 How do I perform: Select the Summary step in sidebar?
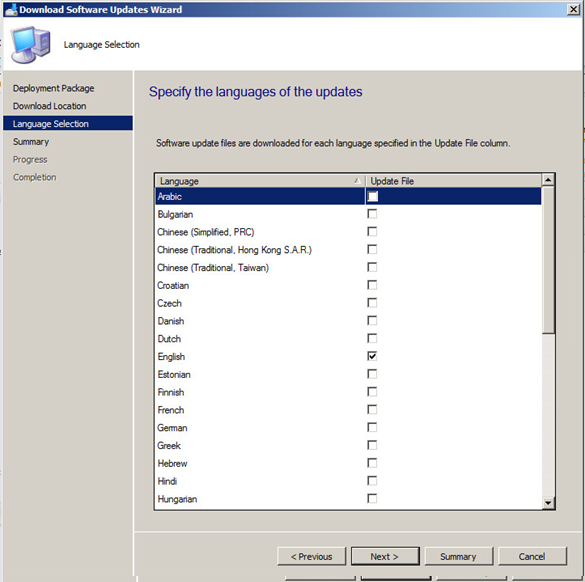tap(31, 142)
